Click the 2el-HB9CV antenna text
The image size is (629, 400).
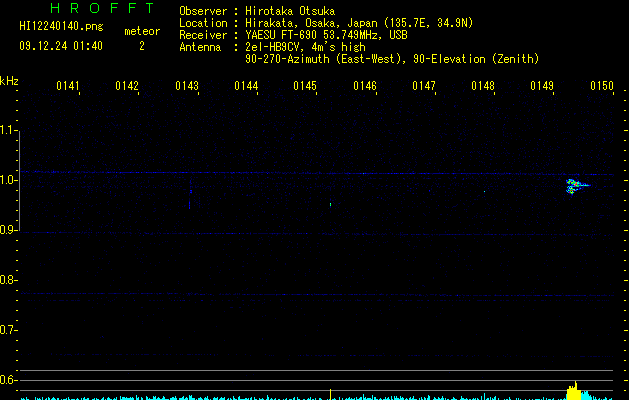point(305,47)
